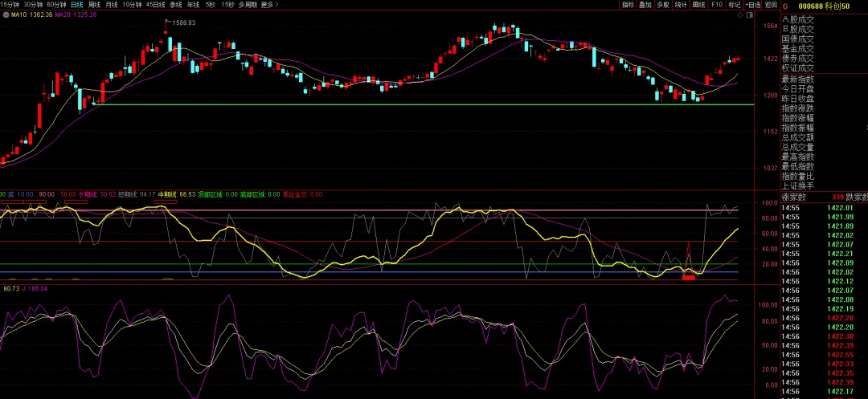The height and width of the screenshot is (399, 868).
Task: Click the red bottom-signal block marker
Action: (688, 278)
